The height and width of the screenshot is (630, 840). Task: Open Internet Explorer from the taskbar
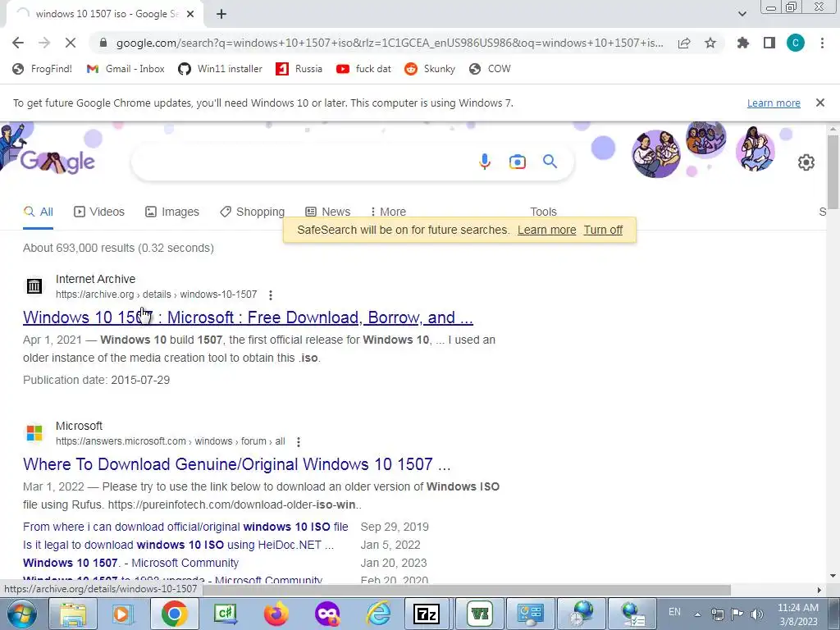coord(378,614)
